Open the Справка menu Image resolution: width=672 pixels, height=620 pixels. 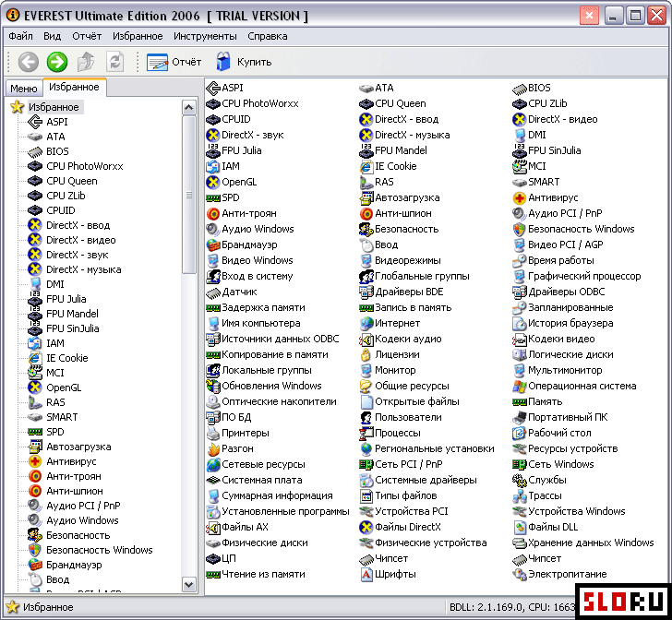click(268, 36)
